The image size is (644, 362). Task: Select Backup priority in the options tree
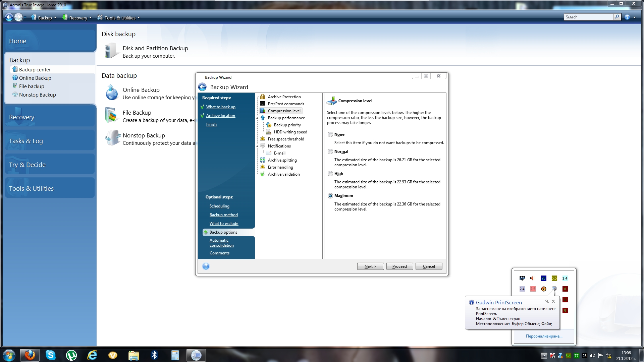pos(287,125)
